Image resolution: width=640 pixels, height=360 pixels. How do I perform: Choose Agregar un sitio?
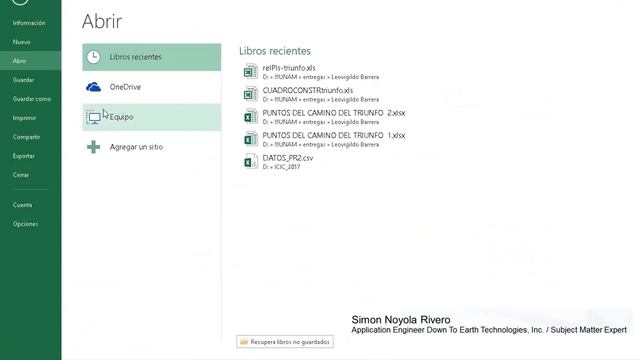coord(151,147)
